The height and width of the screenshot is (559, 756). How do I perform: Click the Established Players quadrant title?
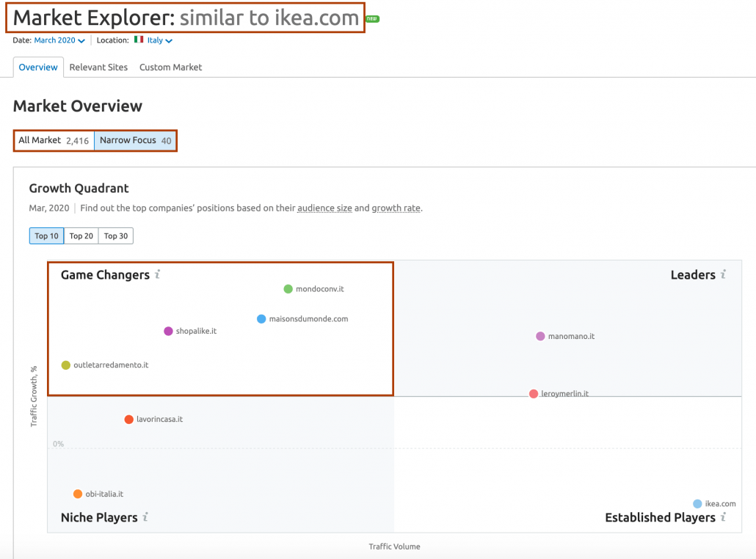pos(660,518)
